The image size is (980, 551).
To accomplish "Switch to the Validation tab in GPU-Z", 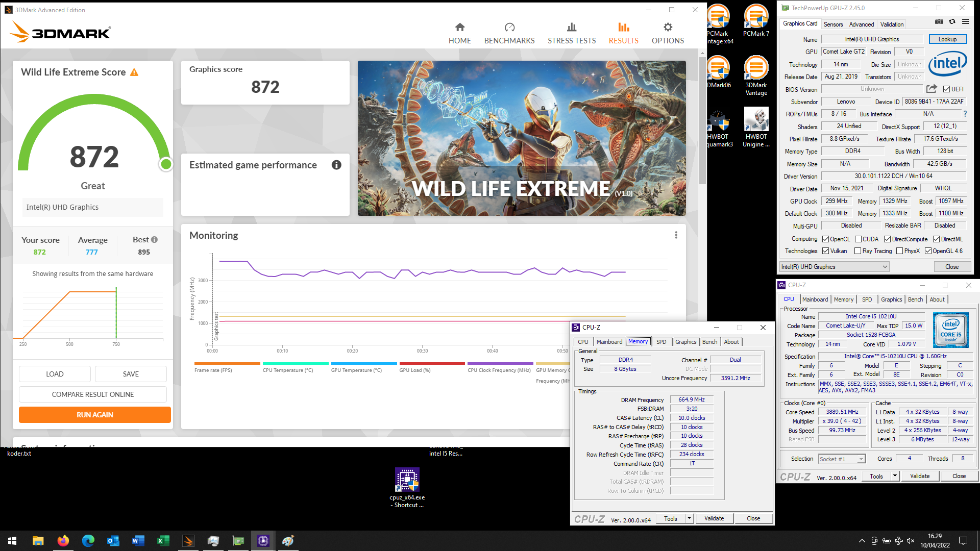I will (x=892, y=24).
